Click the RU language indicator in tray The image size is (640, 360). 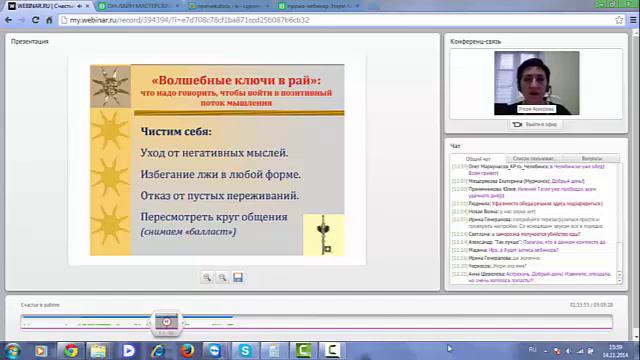(532, 350)
